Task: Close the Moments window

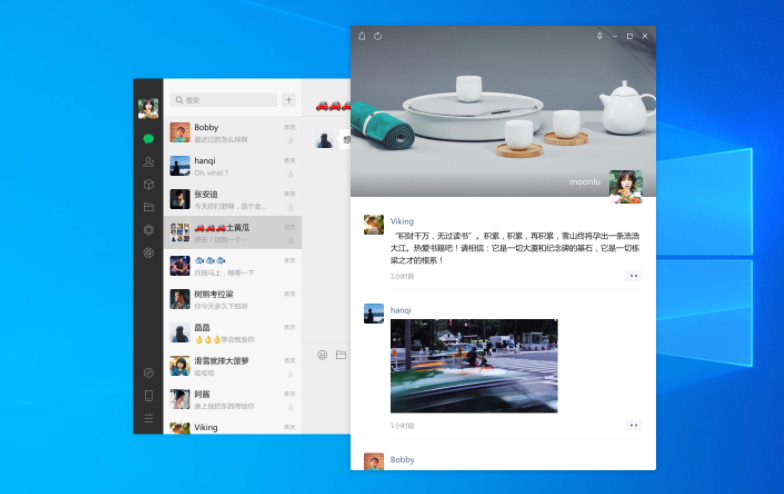Action: tap(645, 36)
